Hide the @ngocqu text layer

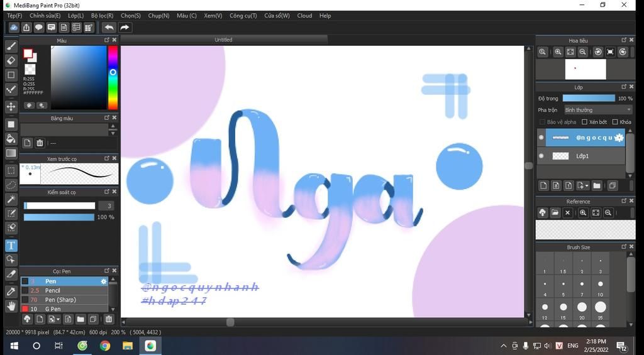pyautogui.click(x=541, y=138)
